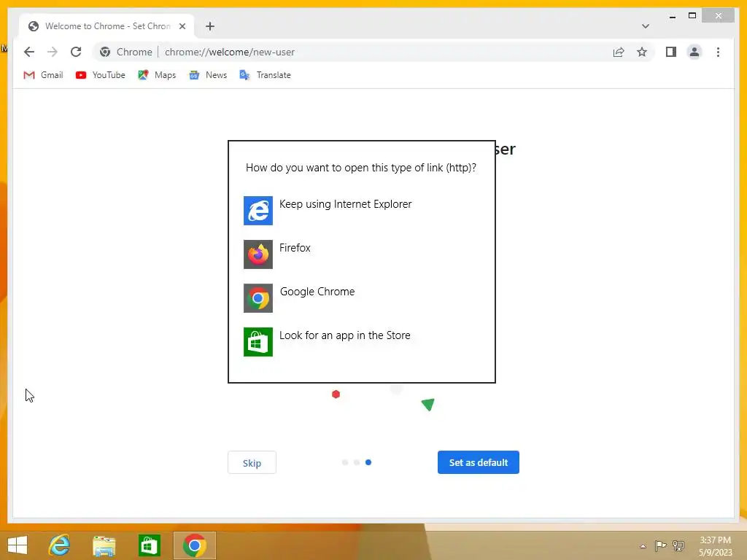Image resolution: width=747 pixels, height=560 pixels.
Task: Select the third active onboarding step dot
Action: (368, 462)
